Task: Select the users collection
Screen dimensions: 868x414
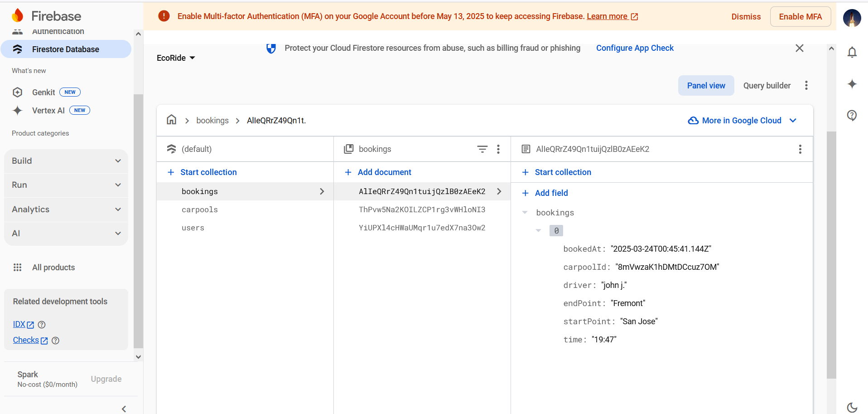Action: click(x=245, y=228)
